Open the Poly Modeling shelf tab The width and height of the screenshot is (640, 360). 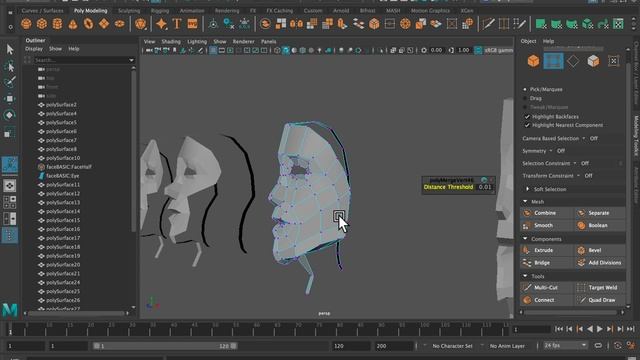pos(91,11)
